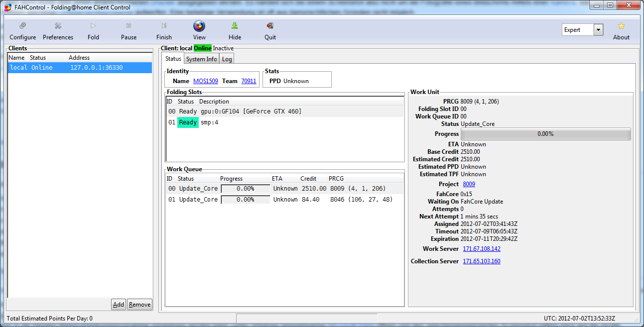Click the Inactive client label

pyautogui.click(x=223, y=48)
